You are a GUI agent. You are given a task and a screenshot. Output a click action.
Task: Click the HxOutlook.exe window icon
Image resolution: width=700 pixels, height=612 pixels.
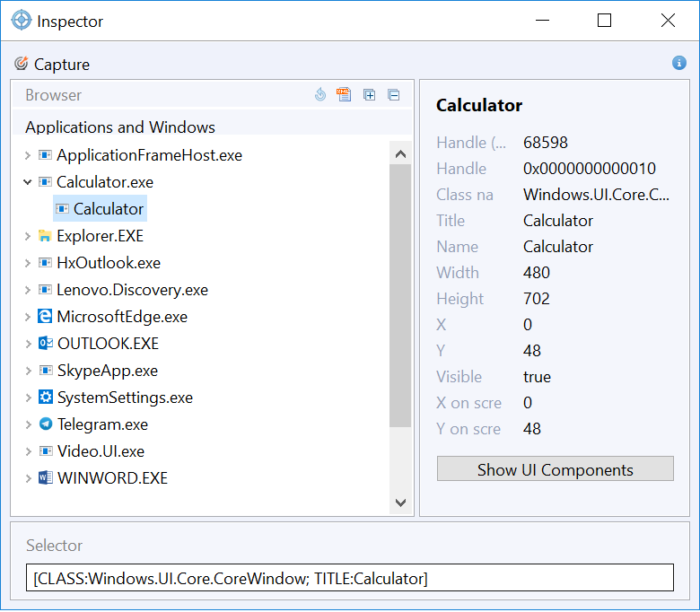pyautogui.click(x=45, y=262)
